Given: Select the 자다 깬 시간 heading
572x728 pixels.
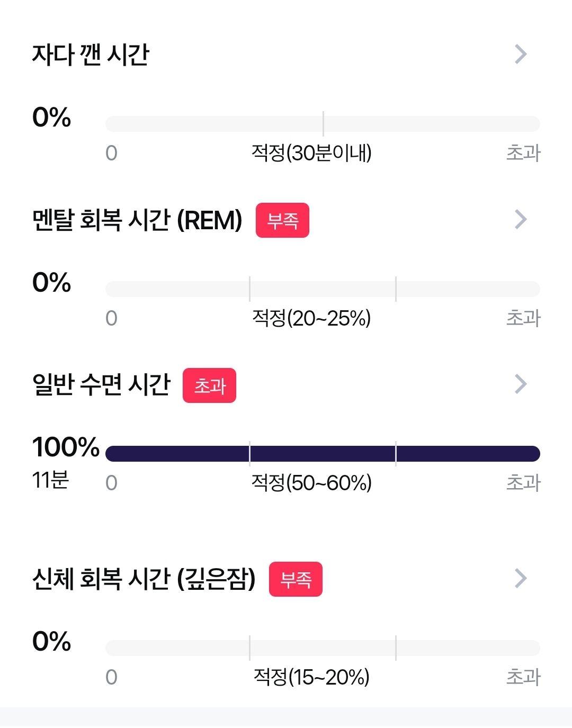Looking at the screenshot, I should point(91,55).
